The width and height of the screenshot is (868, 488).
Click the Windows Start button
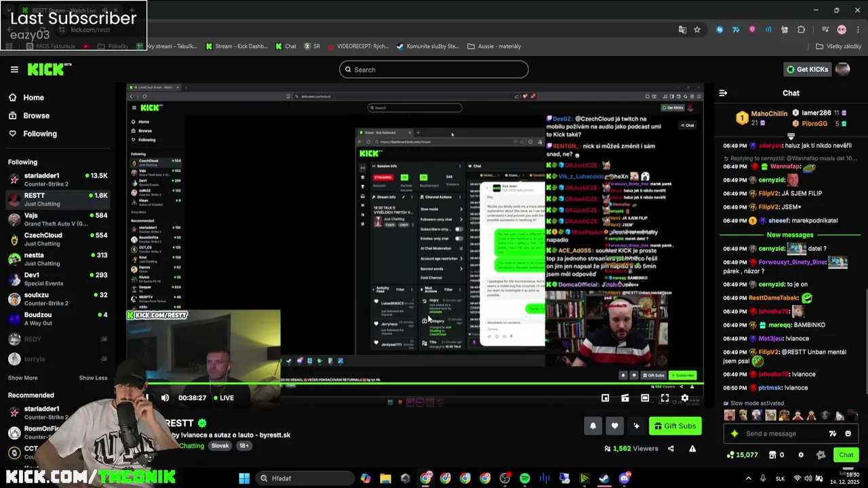244,479
